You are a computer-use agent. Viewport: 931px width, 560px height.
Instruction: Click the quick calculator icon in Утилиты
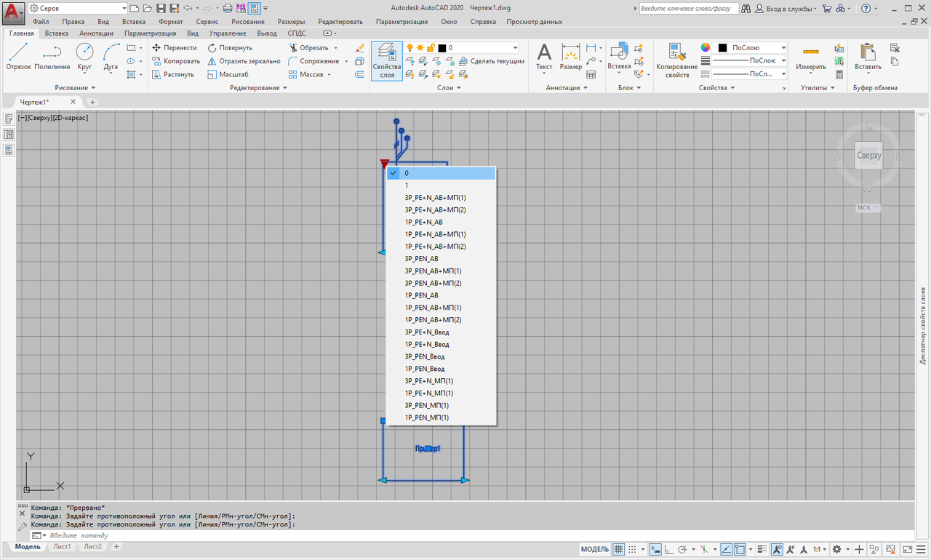coord(839,74)
